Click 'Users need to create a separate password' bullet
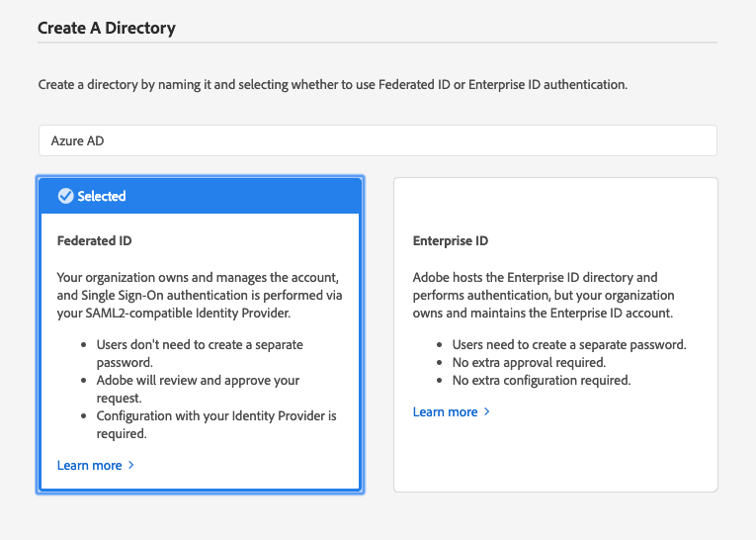The height and width of the screenshot is (540, 756). click(x=569, y=344)
